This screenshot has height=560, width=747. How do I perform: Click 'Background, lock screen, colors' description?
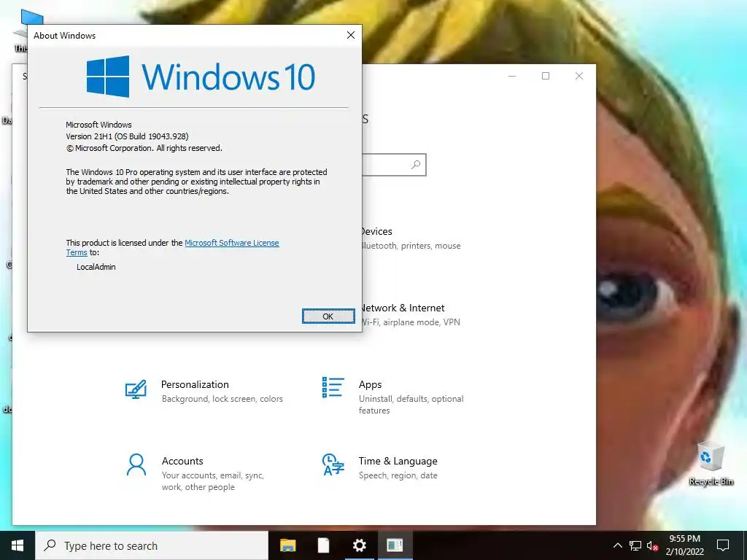coord(222,399)
